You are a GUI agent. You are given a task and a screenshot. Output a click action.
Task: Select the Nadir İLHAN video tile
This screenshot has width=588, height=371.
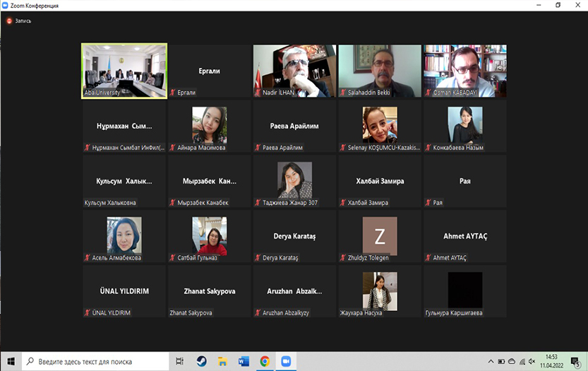294,71
